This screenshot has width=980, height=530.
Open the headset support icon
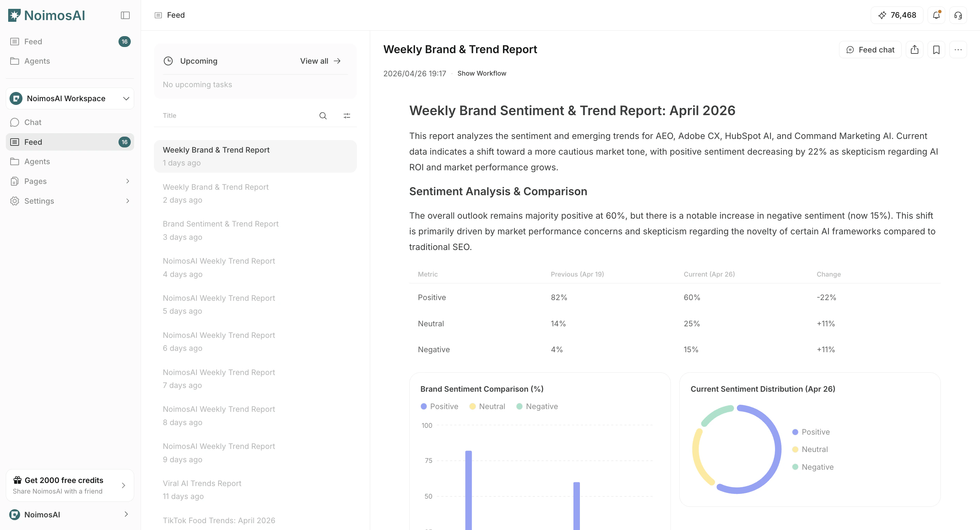958,15
